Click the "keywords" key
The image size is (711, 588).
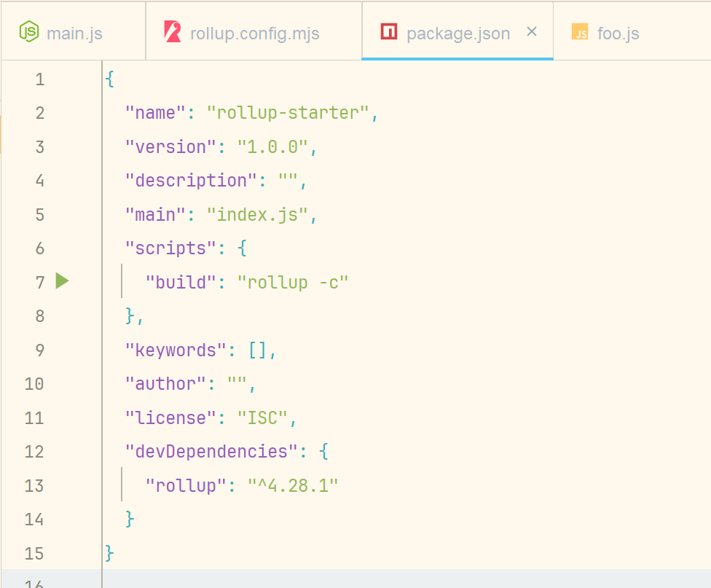coord(176,350)
